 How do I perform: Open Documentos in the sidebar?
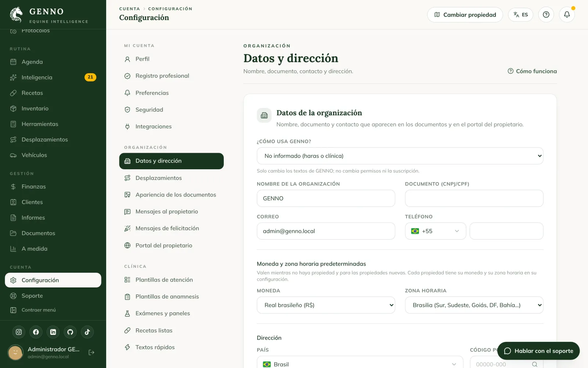pos(53,233)
